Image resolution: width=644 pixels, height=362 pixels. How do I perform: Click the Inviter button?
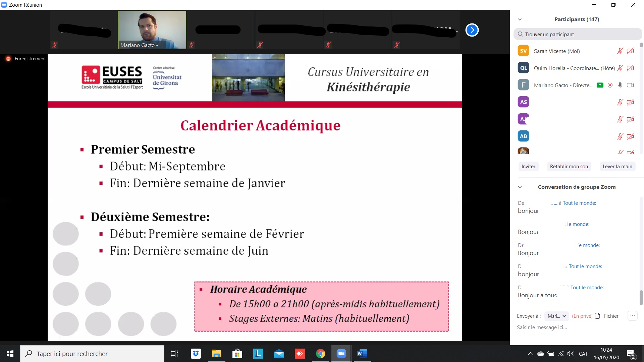pyautogui.click(x=528, y=167)
